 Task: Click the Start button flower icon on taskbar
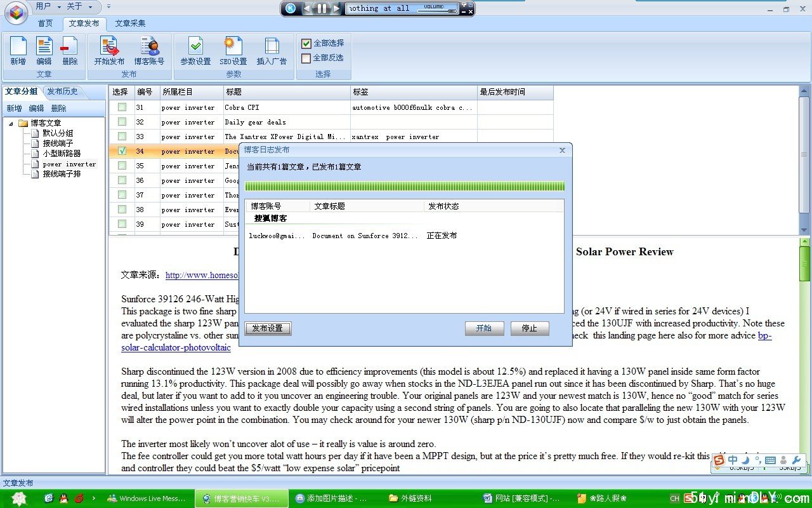(20, 498)
